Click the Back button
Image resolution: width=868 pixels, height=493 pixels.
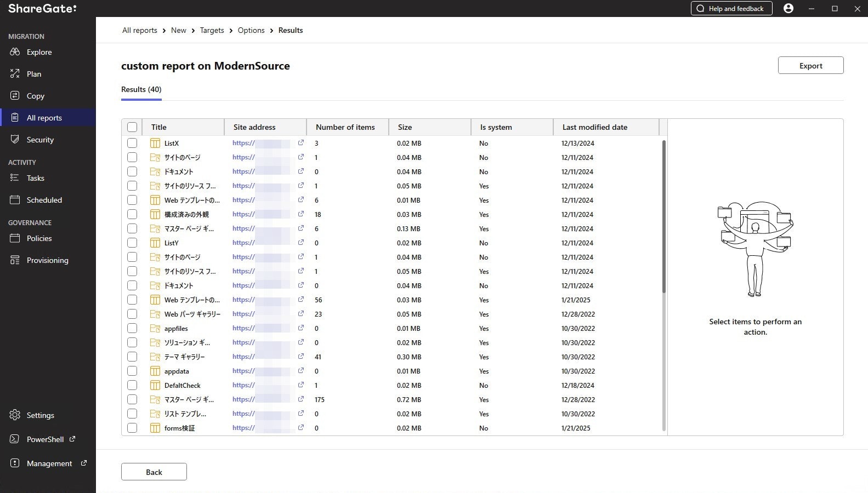(154, 472)
